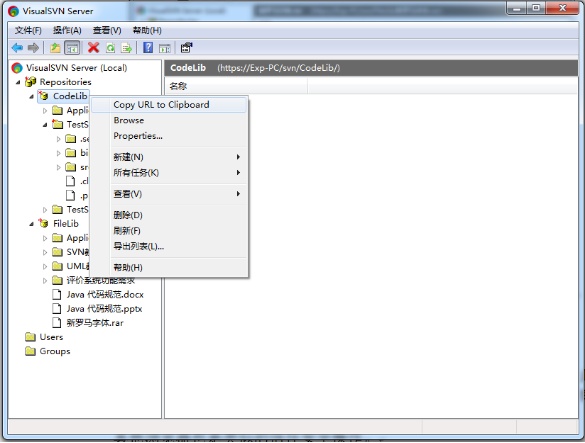Click the 名称 column header
Viewport: 585px width, 443px height.
(x=236, y=86)
